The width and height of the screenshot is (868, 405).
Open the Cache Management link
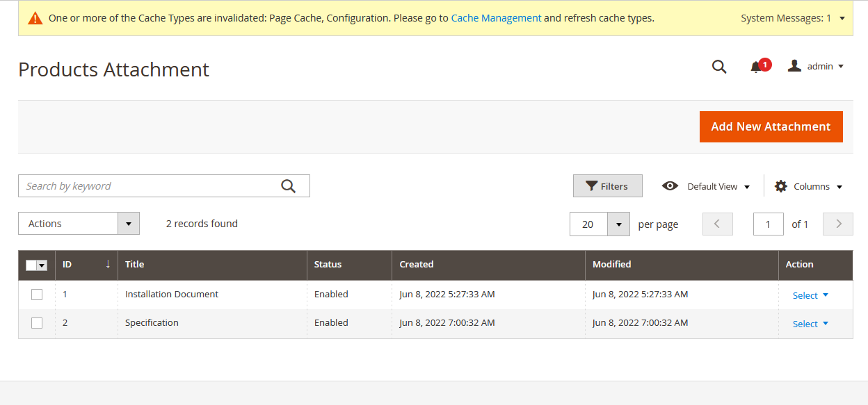(496, 17)
